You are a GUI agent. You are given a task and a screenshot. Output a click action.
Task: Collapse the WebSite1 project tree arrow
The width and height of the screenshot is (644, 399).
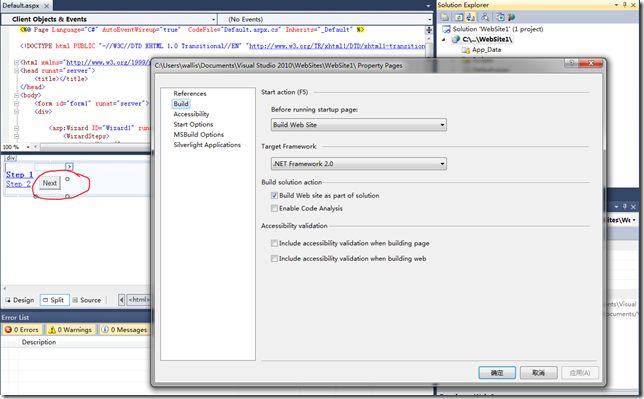[x=444, y=39]
